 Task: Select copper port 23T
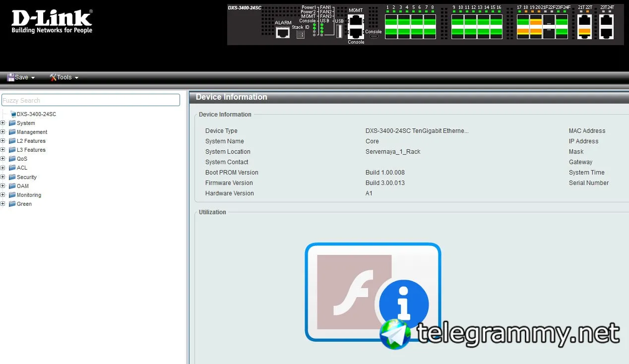pyautogui.click(x=607, y=20)
